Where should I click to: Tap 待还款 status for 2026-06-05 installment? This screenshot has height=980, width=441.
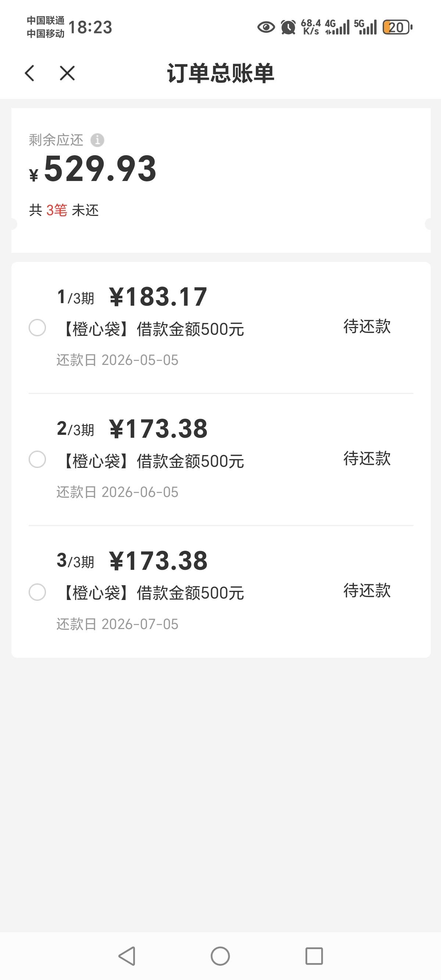pyautogui.click(x=367, y=458)
